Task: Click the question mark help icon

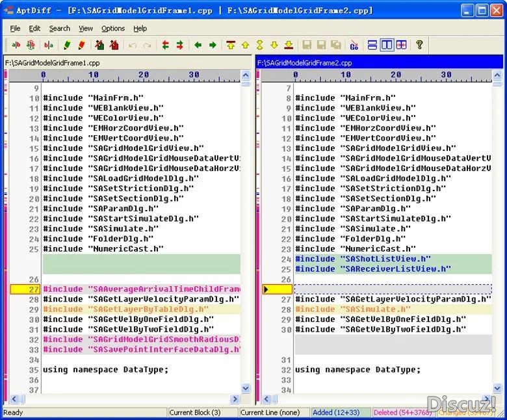Action: point(419,45)
